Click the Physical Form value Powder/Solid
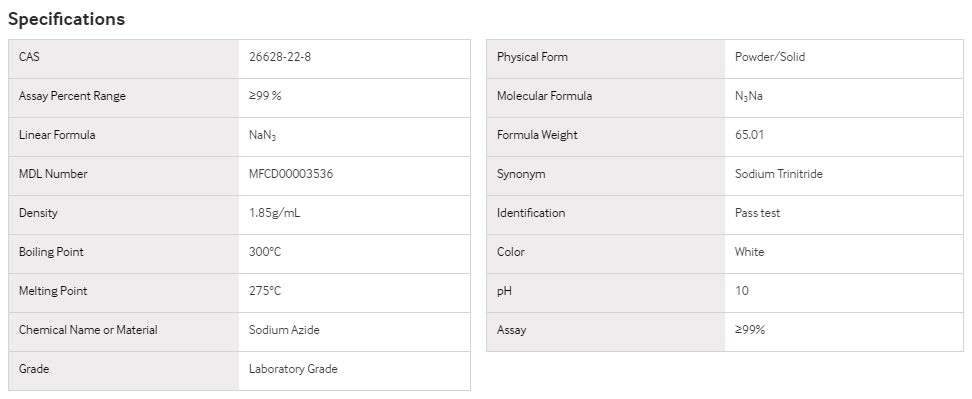This screenshot has width=972, height=399. coord(770,57)
